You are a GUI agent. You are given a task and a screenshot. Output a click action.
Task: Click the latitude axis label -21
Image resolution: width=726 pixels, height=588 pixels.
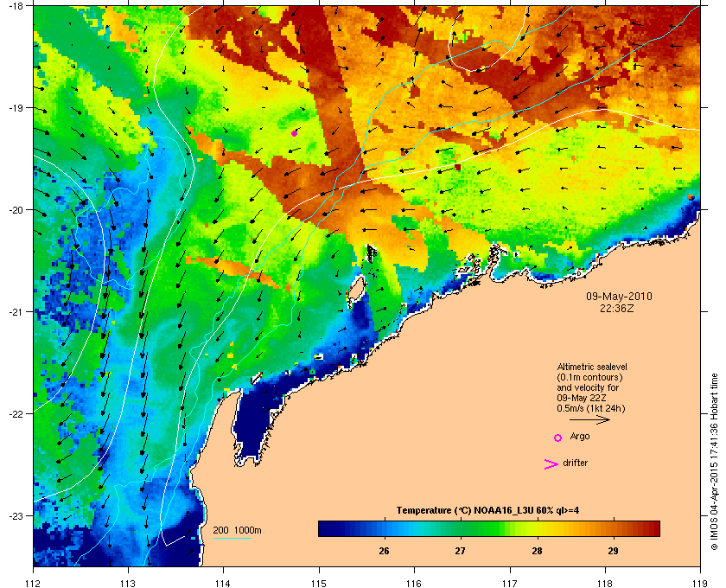coord(16,312)
